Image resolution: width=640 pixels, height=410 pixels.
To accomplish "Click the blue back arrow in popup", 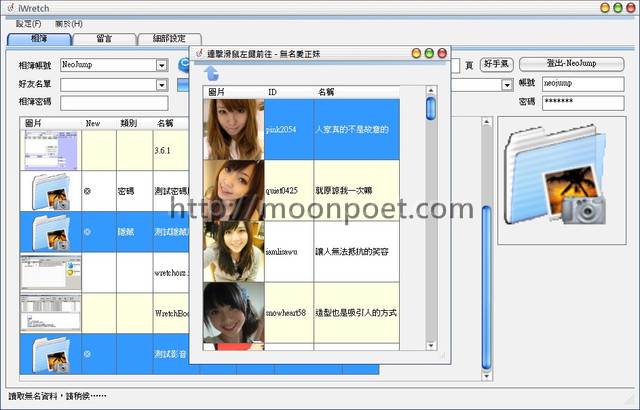I will 211,73.
